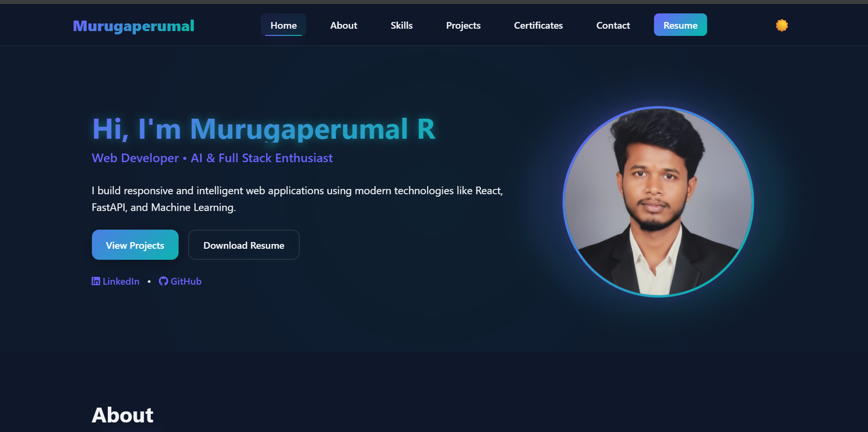Select the About section heading

coord(122,414)
